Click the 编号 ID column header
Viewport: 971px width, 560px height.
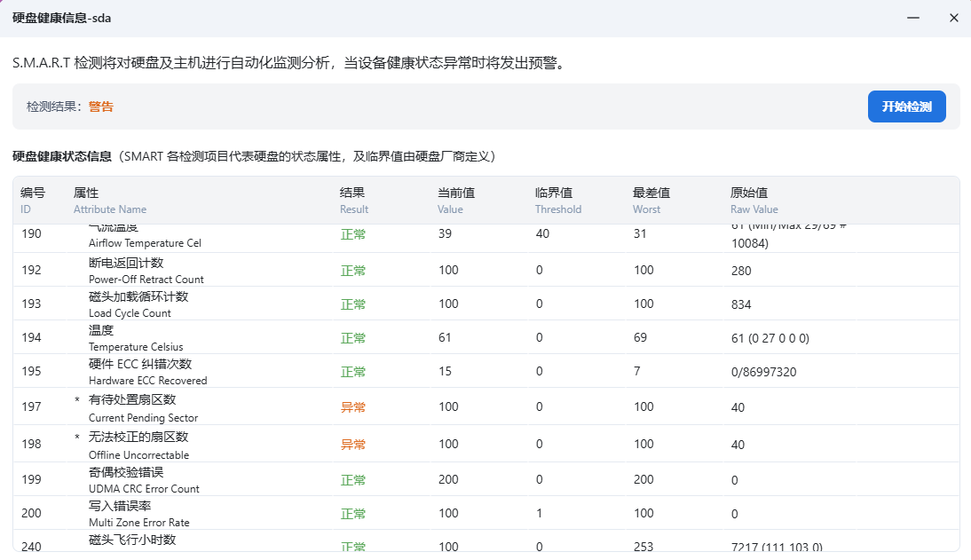pos(33,201)
